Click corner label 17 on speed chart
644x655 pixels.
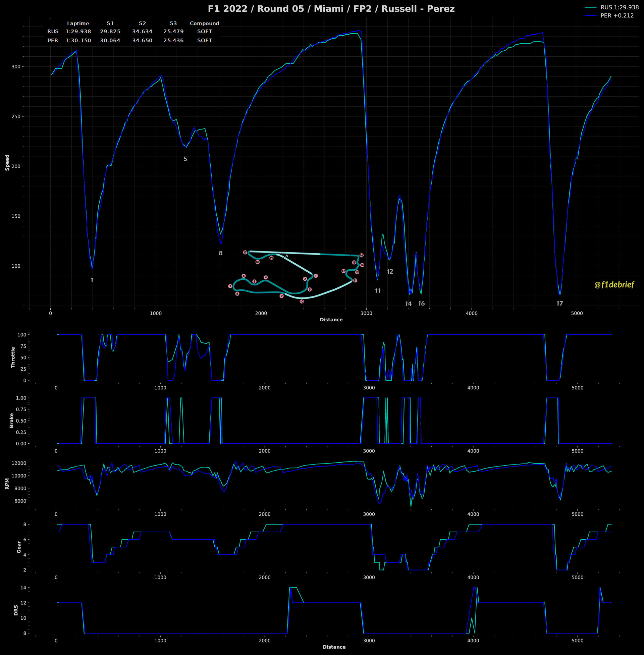click(x=560, y=303)
